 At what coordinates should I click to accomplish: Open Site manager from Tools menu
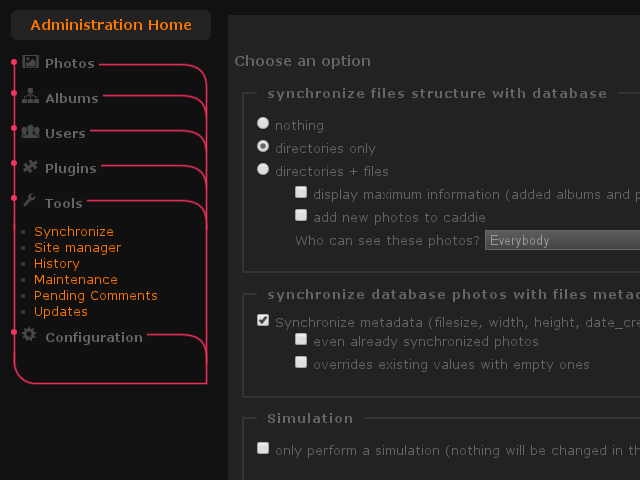coord(77,247)
